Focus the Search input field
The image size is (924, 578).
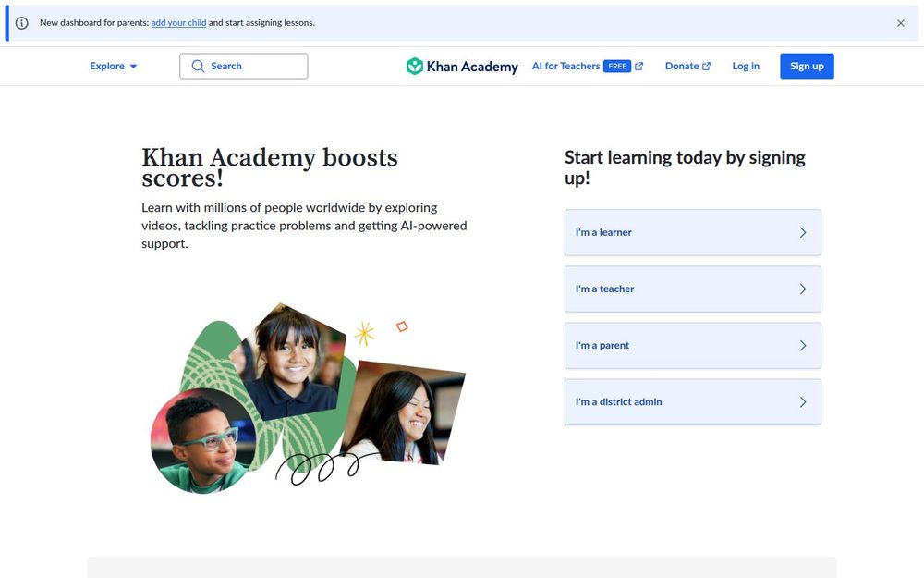point(243,66)
